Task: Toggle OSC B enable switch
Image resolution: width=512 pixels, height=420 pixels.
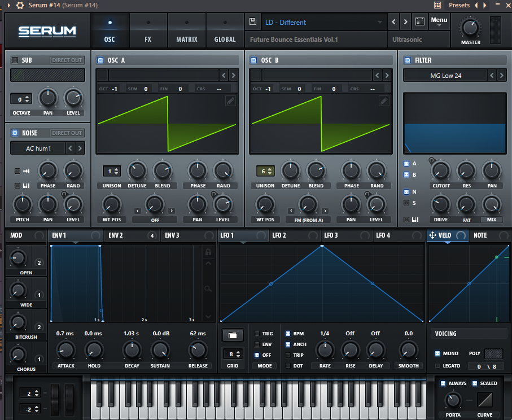Action: click(x=253, y=60)
